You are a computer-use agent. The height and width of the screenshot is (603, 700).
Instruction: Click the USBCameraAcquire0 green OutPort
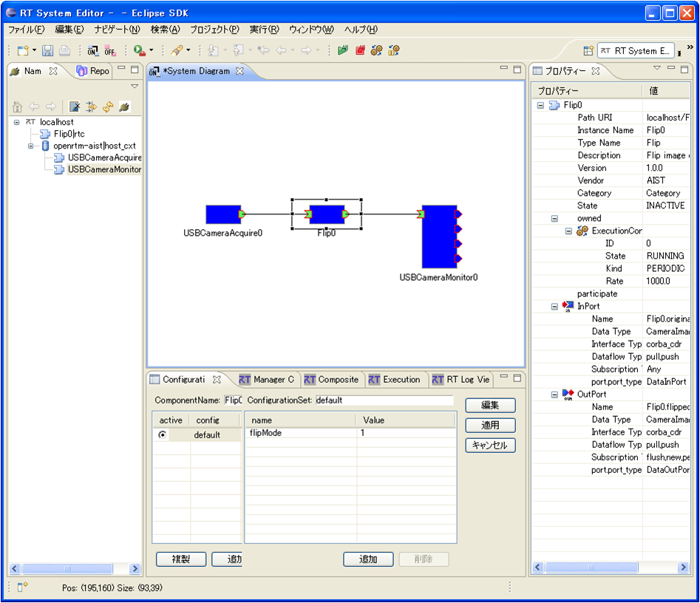coord(242,214)
